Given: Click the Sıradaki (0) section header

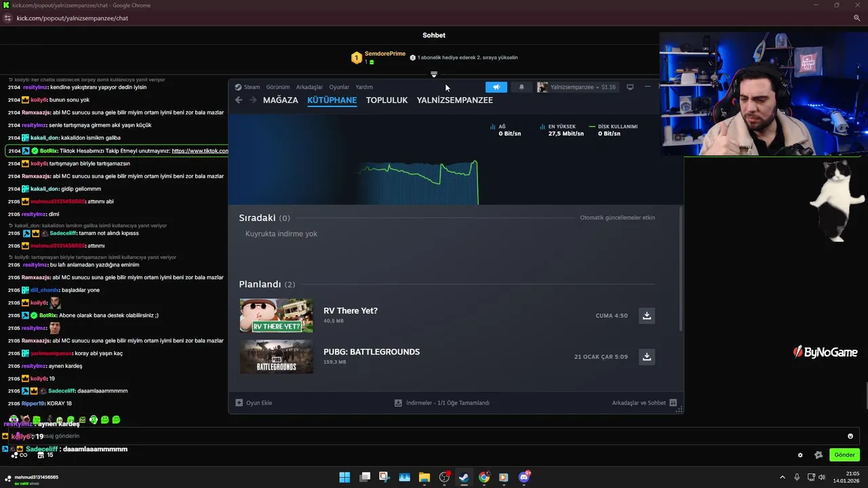Looking at the screenshot, I should 264,218.
